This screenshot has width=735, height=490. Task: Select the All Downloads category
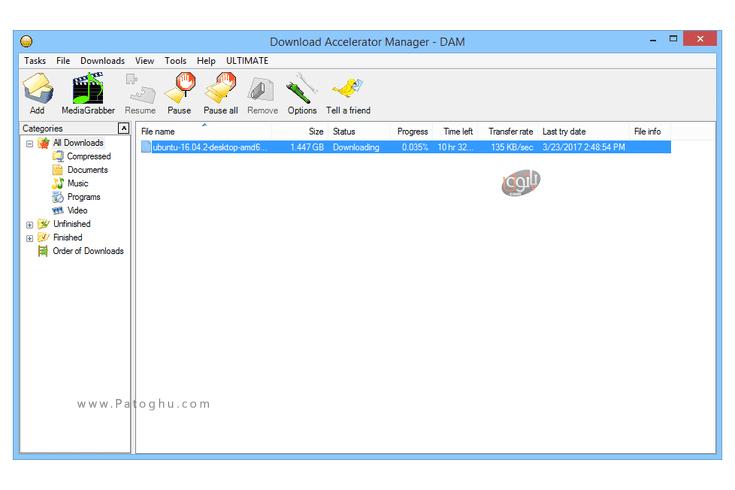[x=78, y=143]
